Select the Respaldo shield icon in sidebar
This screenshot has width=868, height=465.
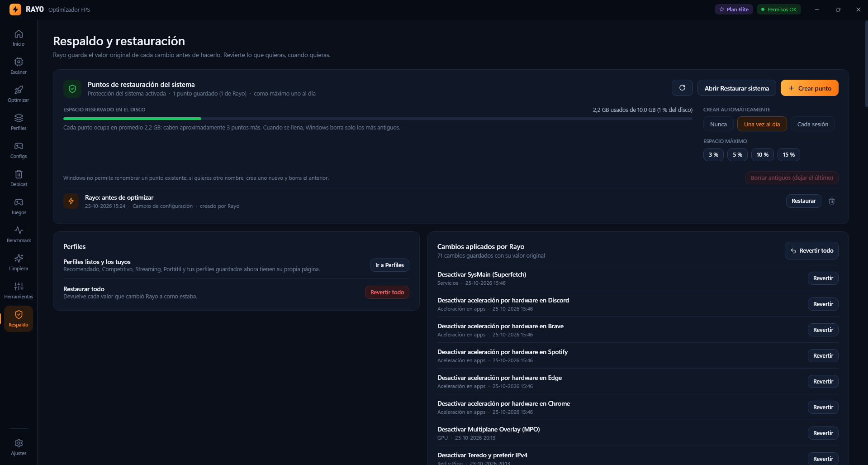(19, 315)
